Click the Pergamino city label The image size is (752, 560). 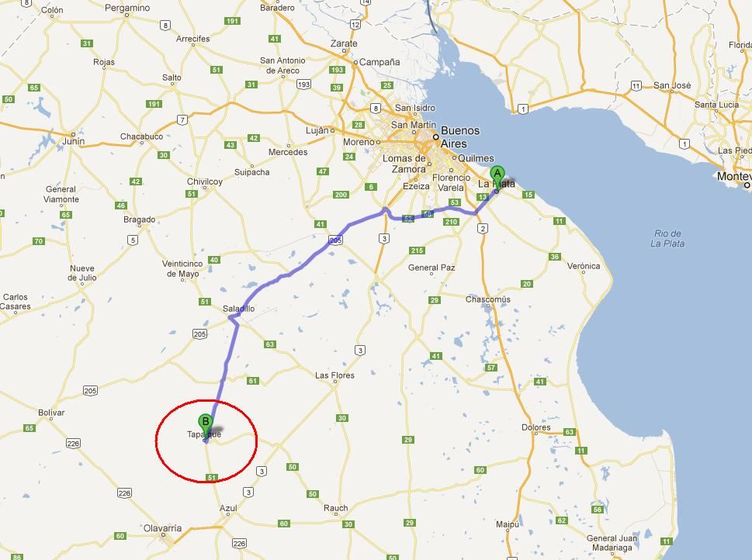pos(127,9)
